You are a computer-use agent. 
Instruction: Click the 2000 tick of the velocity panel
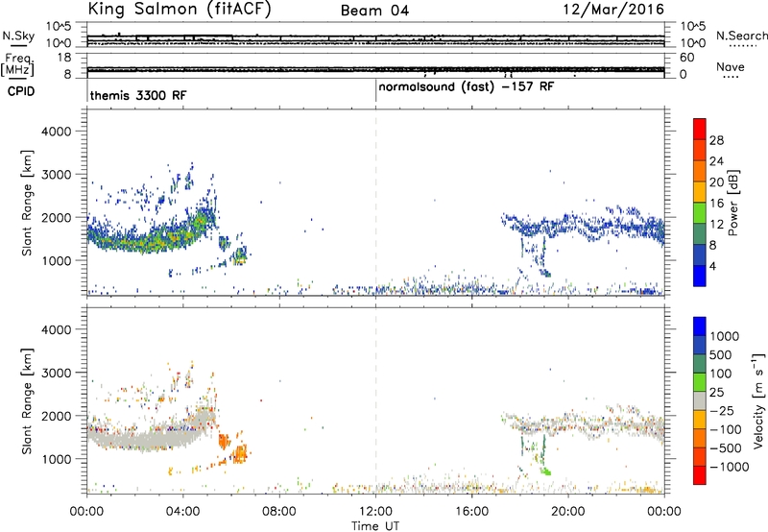point(56,416)
